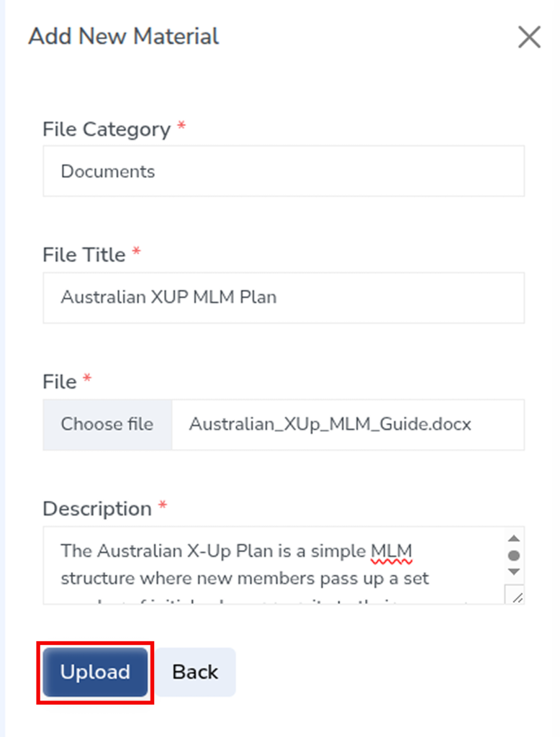
Task: Close the Add New Material dialog
Action: click(x=529, y=37)
